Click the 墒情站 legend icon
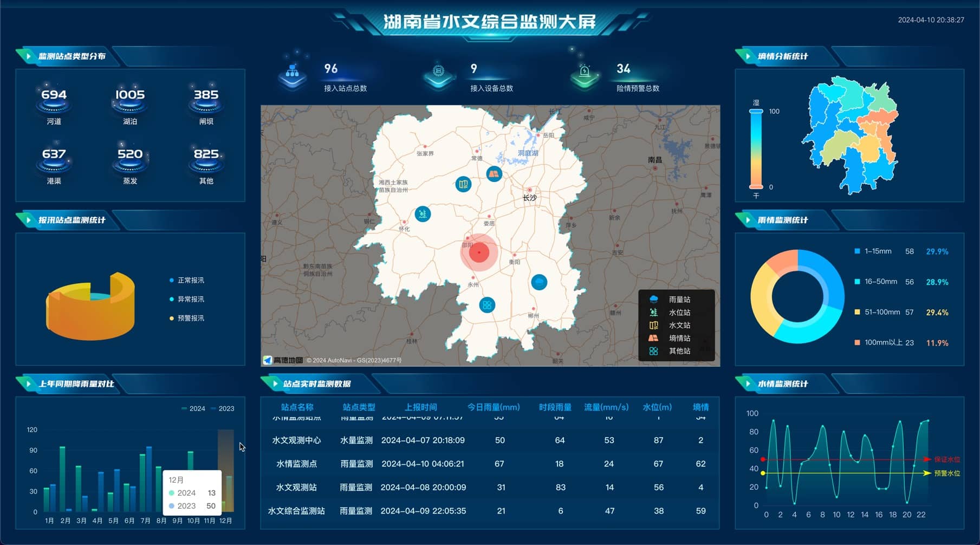 pyautogui.click(x=654, y=338)
